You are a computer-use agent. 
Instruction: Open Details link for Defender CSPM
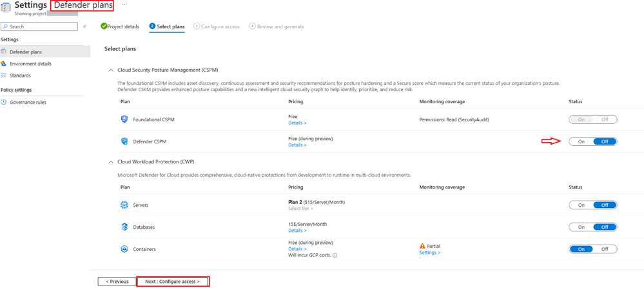297,145
